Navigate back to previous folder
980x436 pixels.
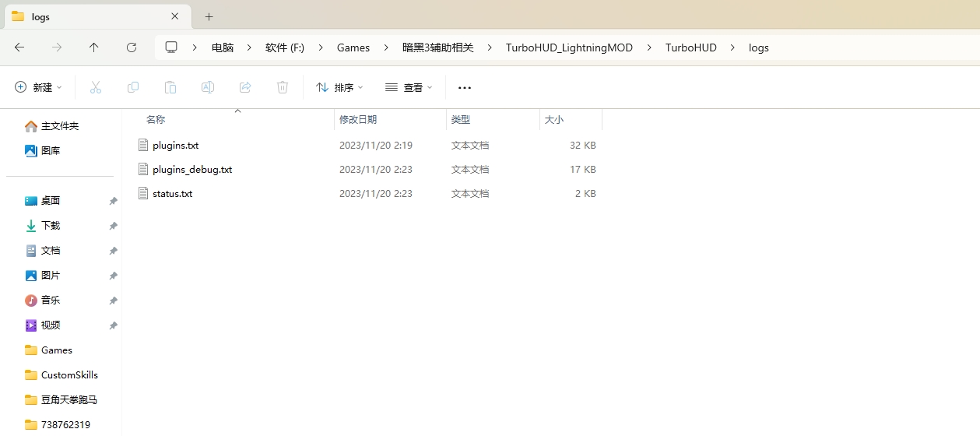point(19,47)
